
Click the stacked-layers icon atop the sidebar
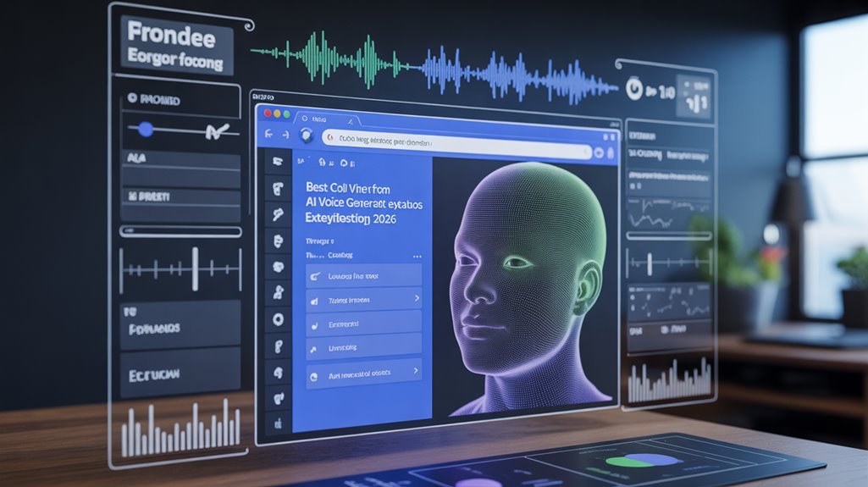click(x=278, y=162)
